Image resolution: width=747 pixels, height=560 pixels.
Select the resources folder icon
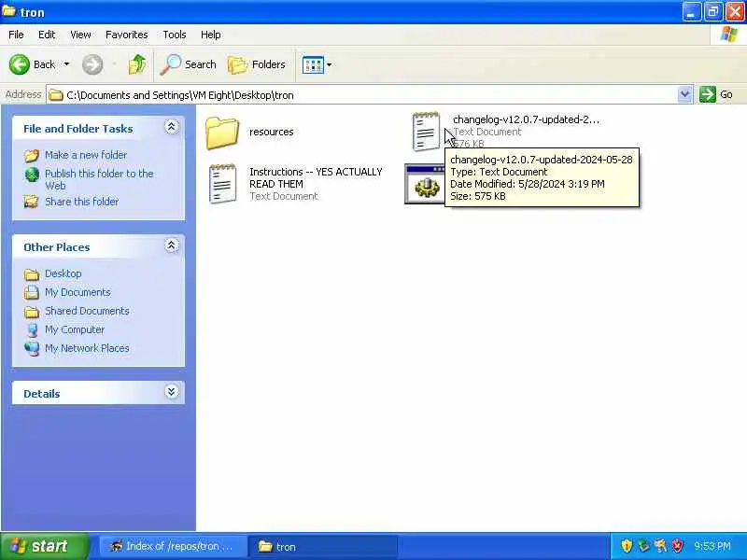222,133
